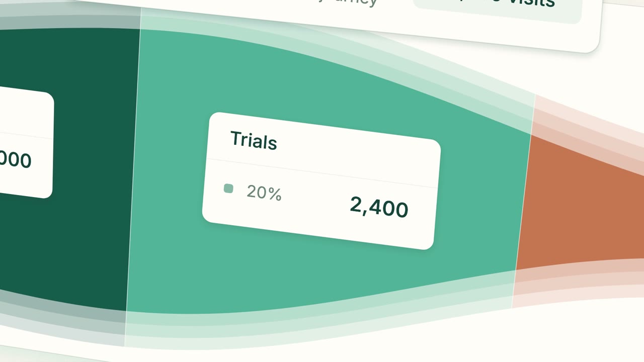The image size is (644, 362).
Task: Click the 2,400 value on the Trials card
Action: tap(379, 207)
